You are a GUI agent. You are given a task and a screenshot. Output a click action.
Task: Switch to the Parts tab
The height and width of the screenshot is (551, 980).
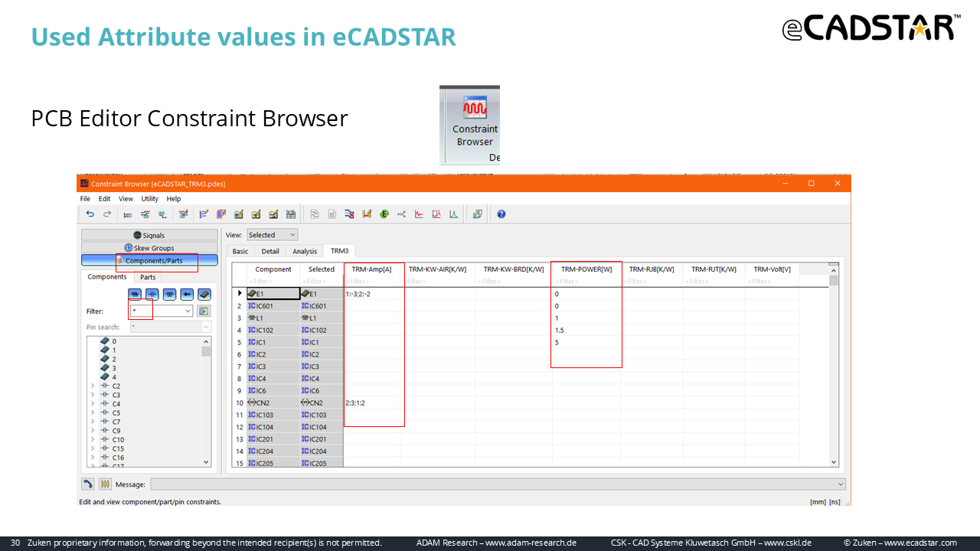coord(148,277)
